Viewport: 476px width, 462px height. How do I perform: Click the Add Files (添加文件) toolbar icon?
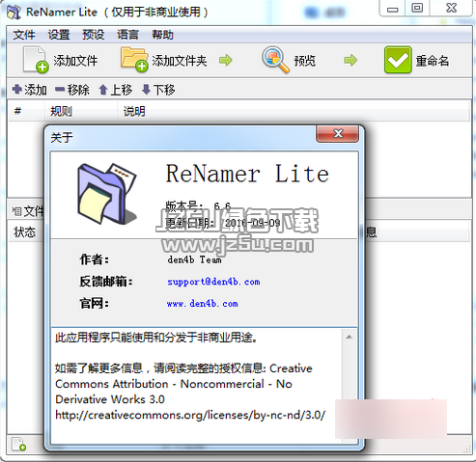pyautogui.click(x=36, y=60)
